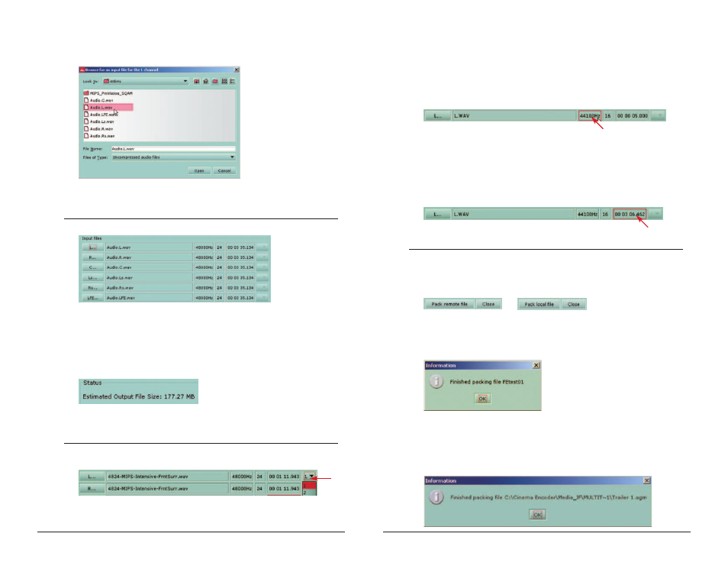Click 00 01 11.943 duration on L row
Image resolution: width=728 pixels, height=569 pixels.
pyautogui.click(x=284, y=477)
